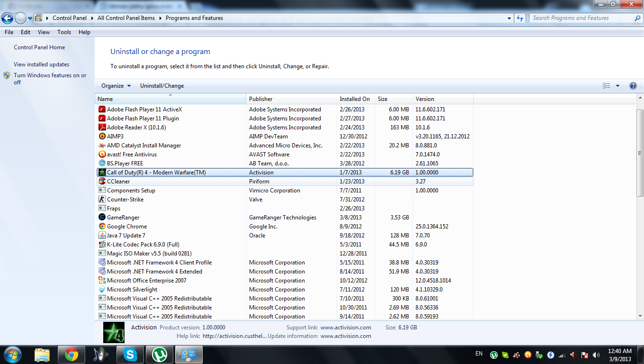Expand the breadcrumb arrow after Control Panel

pyautogui.click(x=92, y=18)
